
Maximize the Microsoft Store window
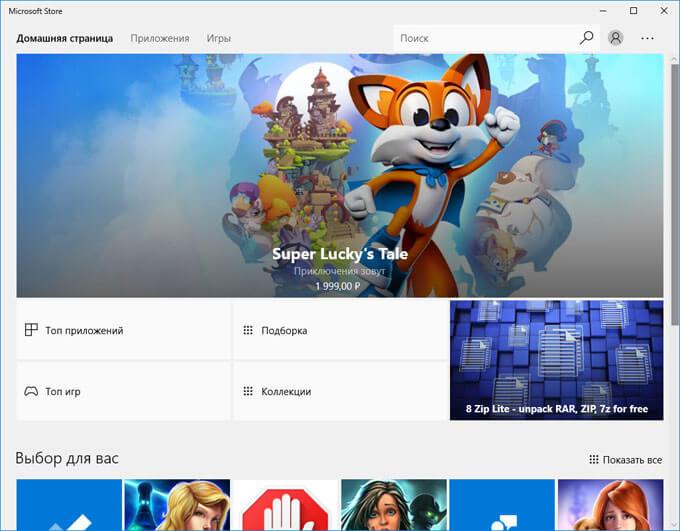pyautogui.click(x=634, y=11)
